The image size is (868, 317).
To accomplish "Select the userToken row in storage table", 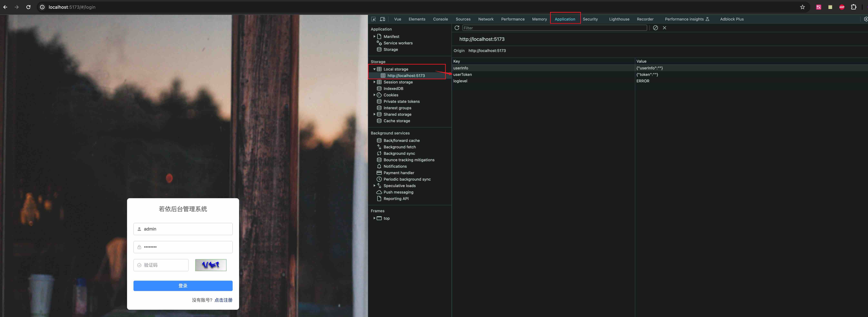I will click(x=659, y=75).
